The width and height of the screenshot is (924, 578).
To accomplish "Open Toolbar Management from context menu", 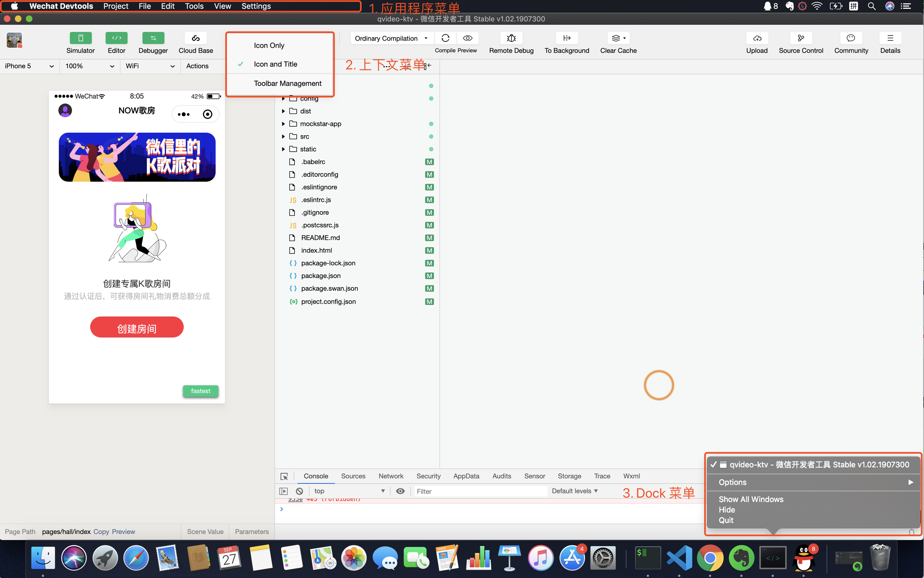I will (x=280, y=83).
